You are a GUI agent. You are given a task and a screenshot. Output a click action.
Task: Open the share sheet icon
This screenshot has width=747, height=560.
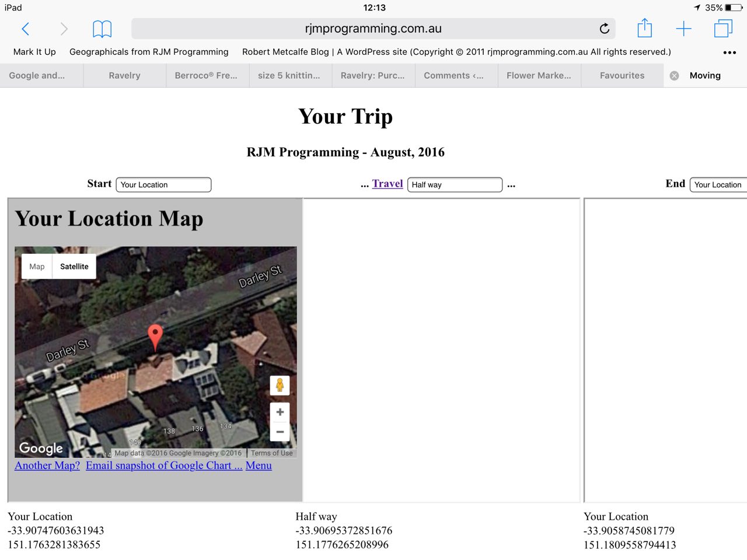[644, 27]
